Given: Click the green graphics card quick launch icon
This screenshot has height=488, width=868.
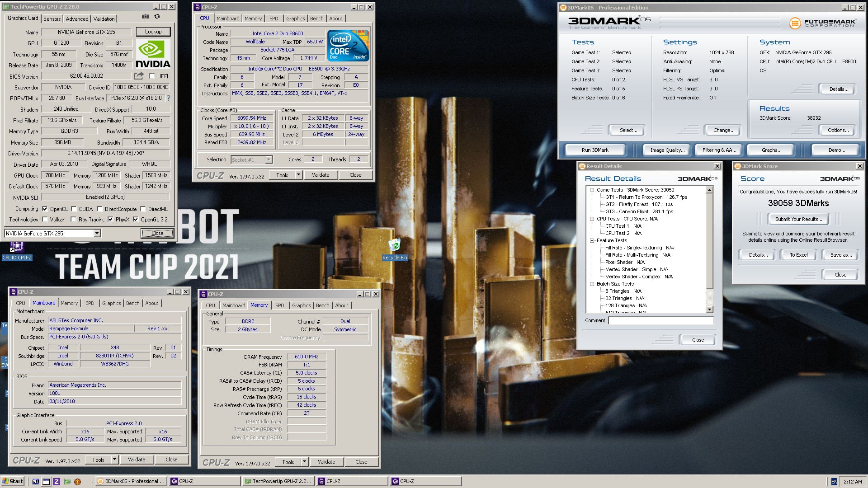Looking at the screenshot, I should (67, 482).
